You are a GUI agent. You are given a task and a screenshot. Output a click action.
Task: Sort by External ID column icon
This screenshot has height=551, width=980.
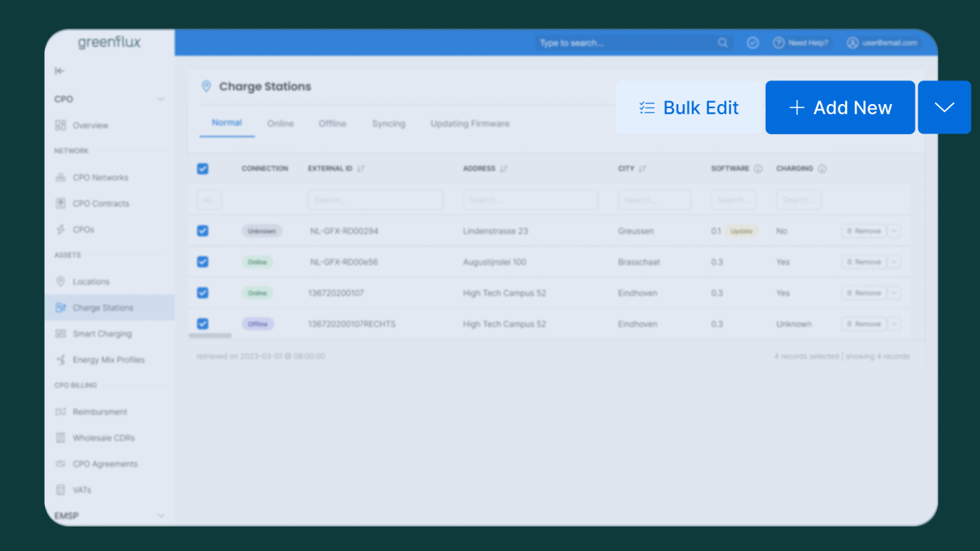click(361, 169)
